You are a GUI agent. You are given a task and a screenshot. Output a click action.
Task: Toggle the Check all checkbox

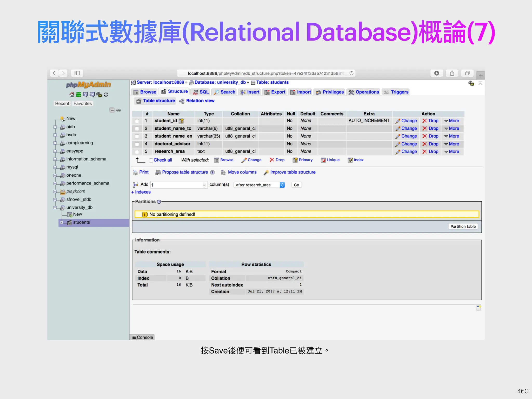click(151, 160)
